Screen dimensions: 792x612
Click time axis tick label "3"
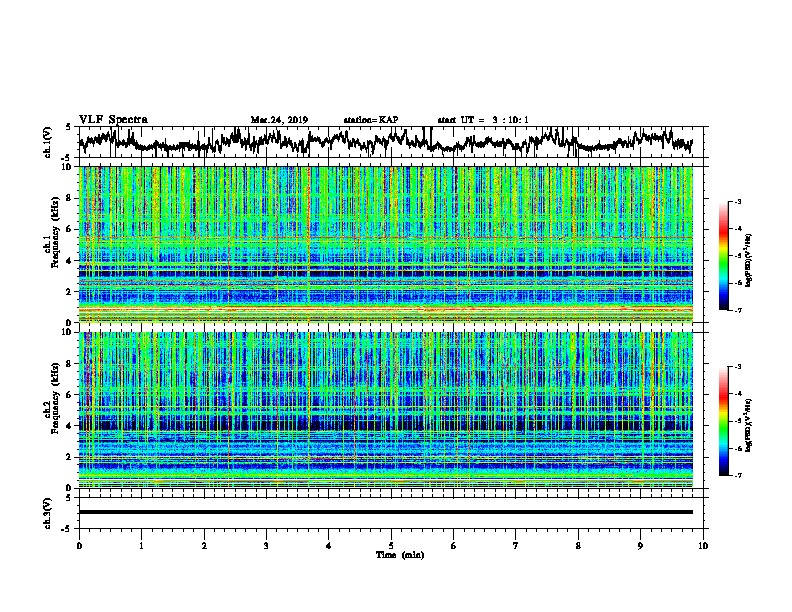point(266,545)
